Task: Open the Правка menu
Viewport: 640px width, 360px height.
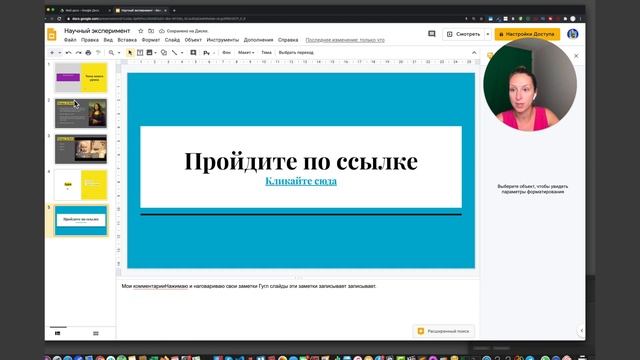Action: tap(89, 40)
